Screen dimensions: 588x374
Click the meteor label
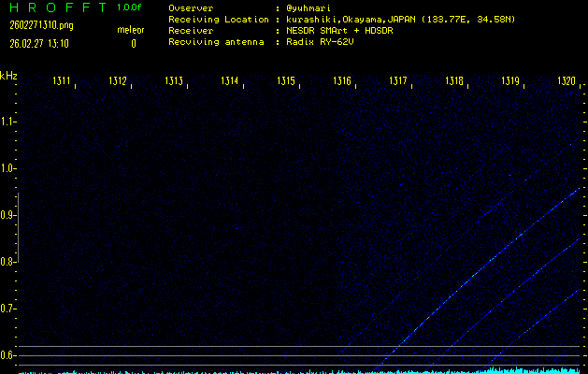[x=131, y=30]
